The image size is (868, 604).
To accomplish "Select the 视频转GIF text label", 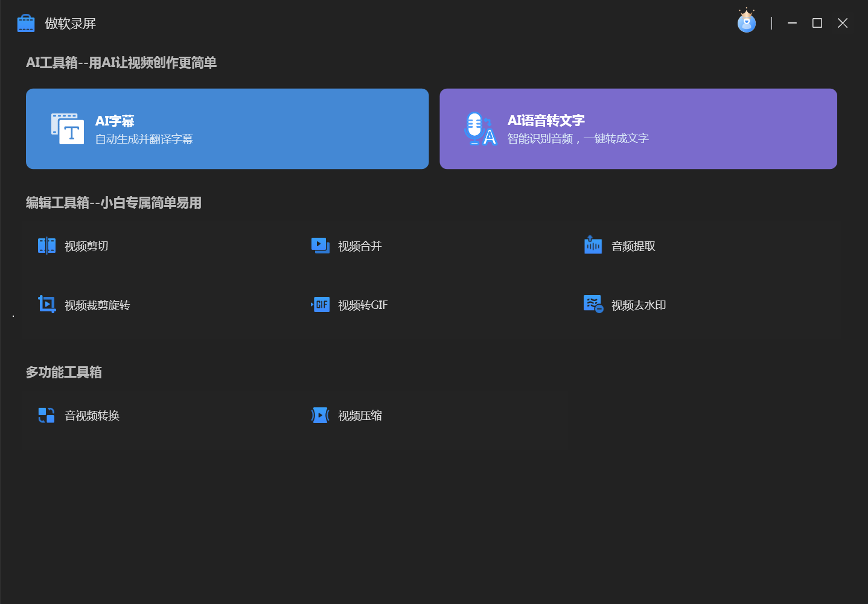I will [363, 305].
